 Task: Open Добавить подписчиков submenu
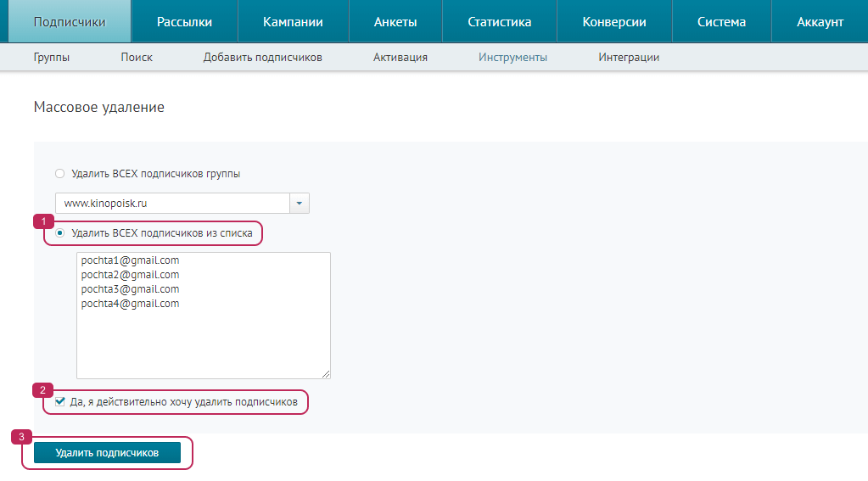pos(262,58)
